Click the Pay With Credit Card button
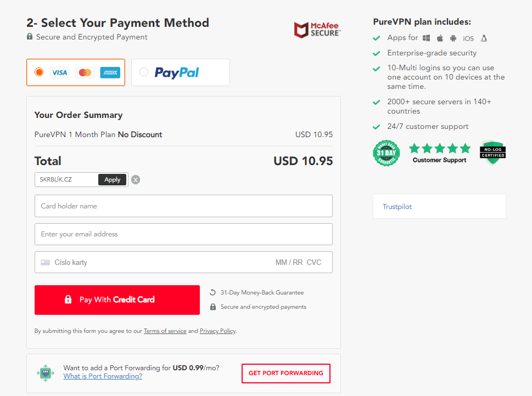Viewport: 532px width, 396px height. (117, 300)
